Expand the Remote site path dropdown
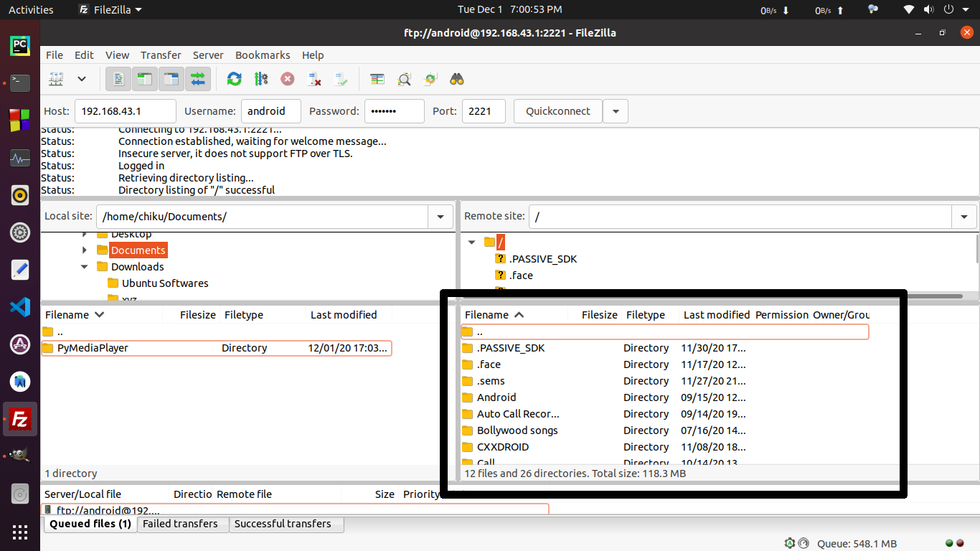This screenshot has height=551, width=980. point(963,217)
